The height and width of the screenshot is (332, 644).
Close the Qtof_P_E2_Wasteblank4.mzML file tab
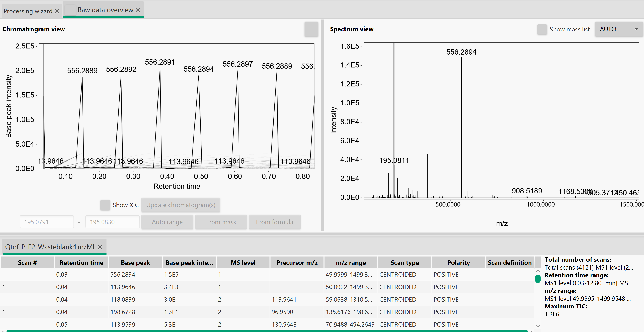click(100, 247)
